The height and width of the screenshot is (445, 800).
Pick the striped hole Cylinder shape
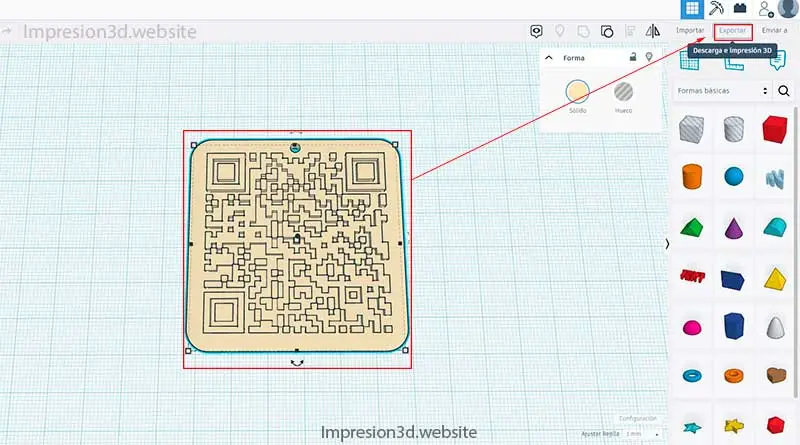click(734, 129)
